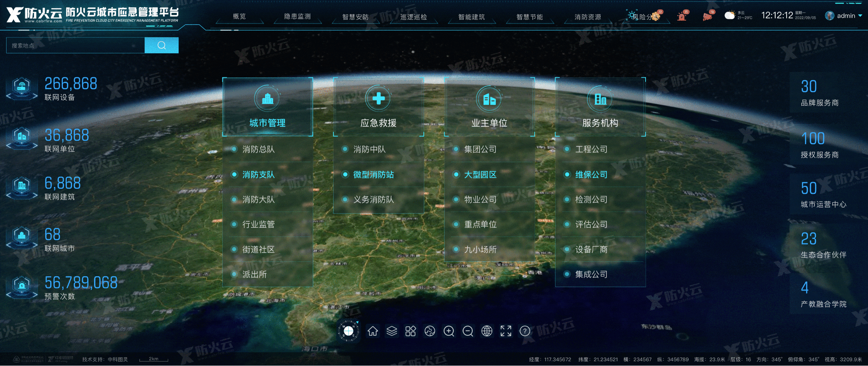Switch to the 隐患监测 tab
The width and height of the screenshot is (868, 366).
pos(297,17)
